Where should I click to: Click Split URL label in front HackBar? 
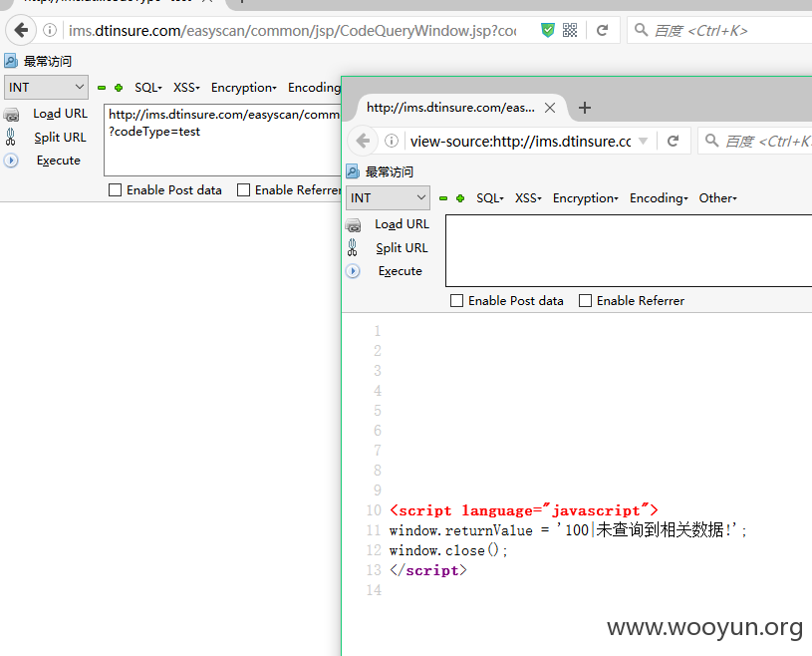click(x=402, y=248)
